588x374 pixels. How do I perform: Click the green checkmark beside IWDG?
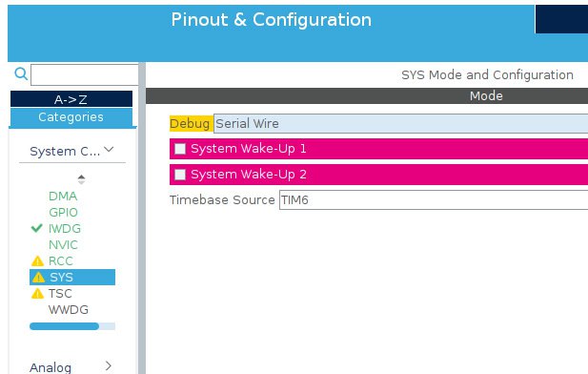pos(36,228)
